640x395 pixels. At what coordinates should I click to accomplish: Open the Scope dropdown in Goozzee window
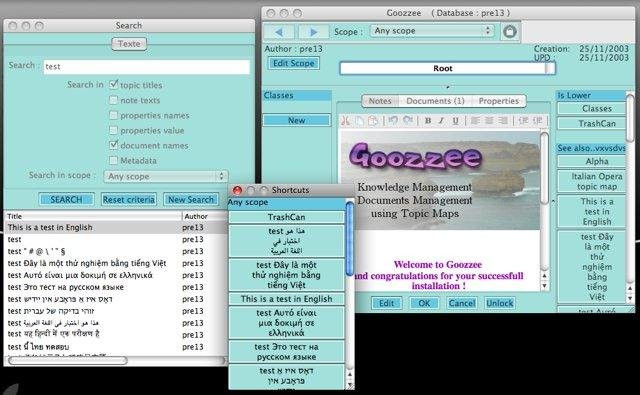(x=432, y=31)
